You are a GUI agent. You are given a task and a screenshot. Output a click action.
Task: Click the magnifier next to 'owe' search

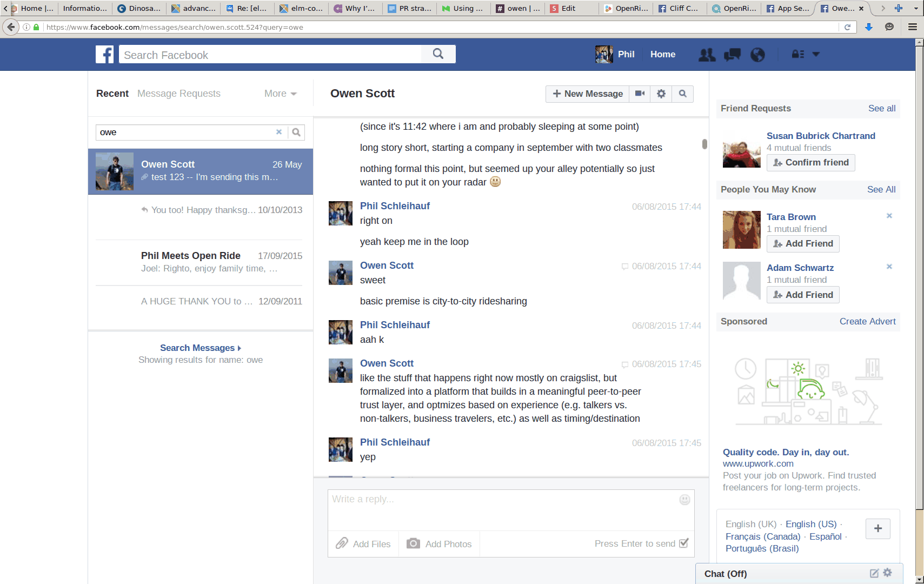coord(296,132)
